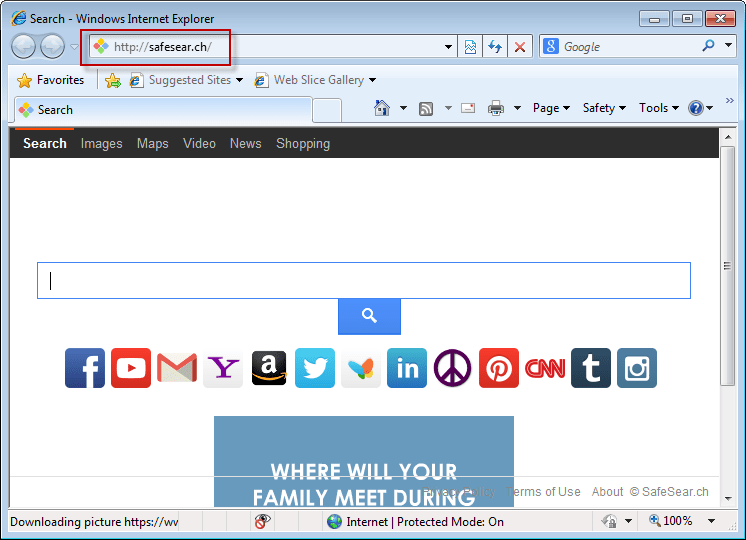Open the recent pages arrow beside Forward
Viewport: 746px width, 540px height.
tap(75, 47)
